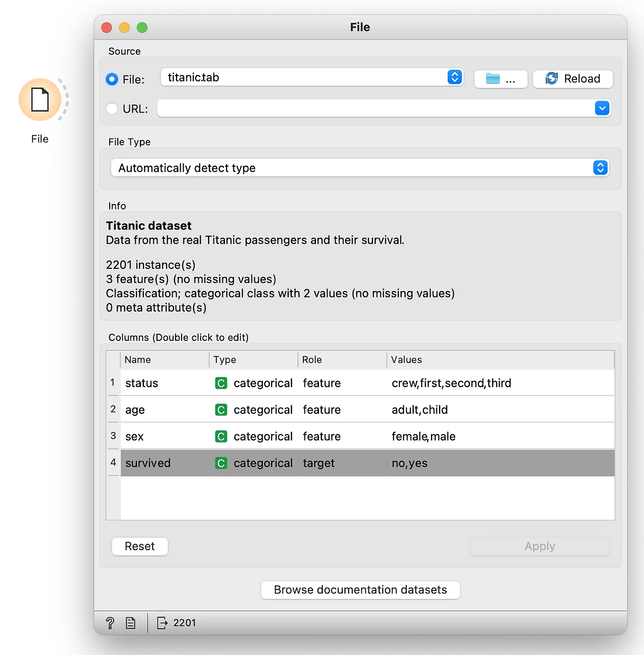Select the sex name cell

coord(165,436)
